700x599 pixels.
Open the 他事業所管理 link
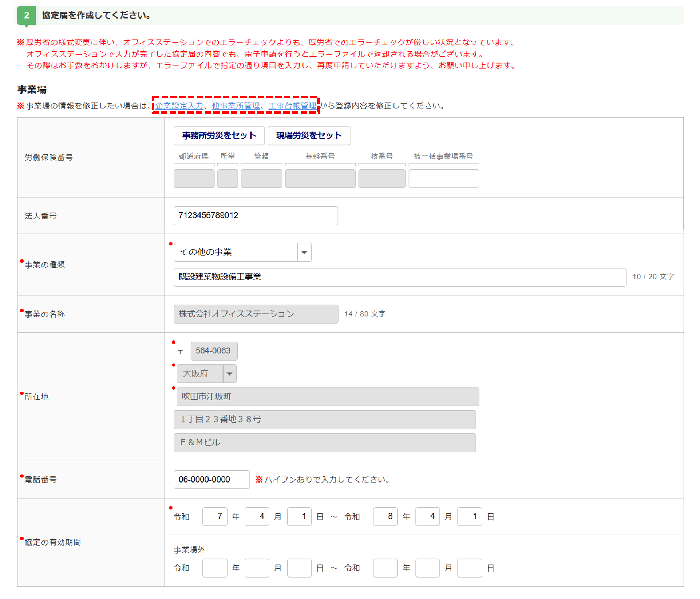[x=236, y=106]
